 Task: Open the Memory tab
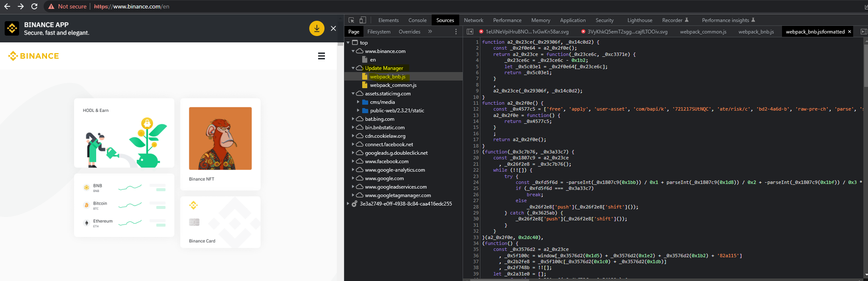tap(541, 20)
